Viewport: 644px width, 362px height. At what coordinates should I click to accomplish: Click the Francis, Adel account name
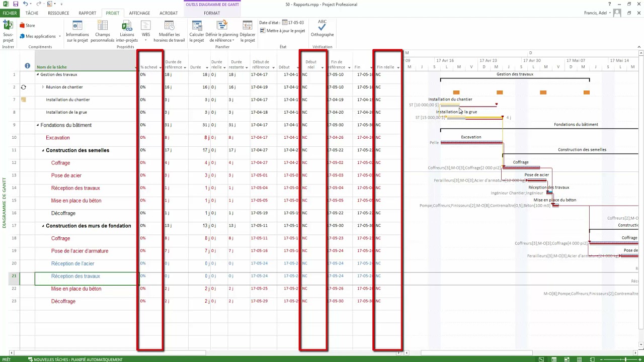(596, 13)
